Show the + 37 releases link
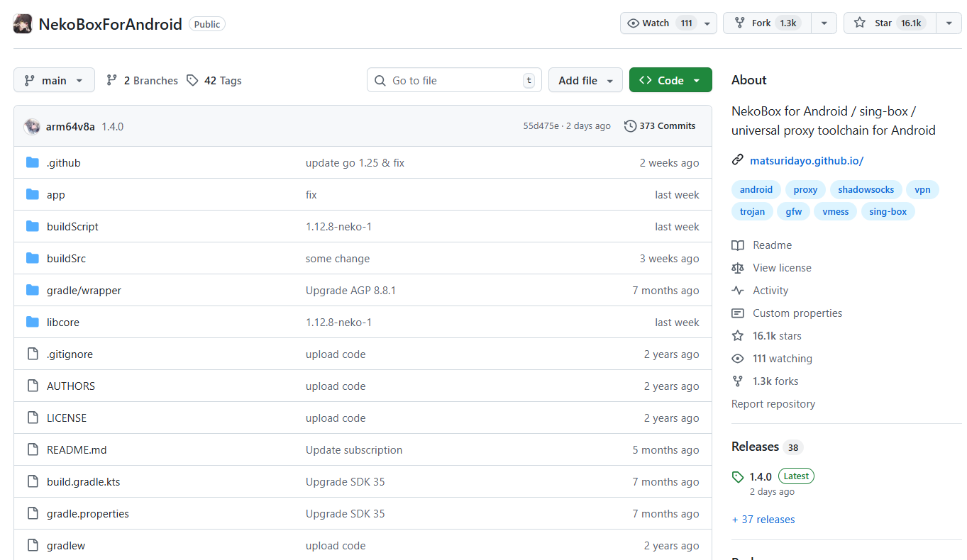 pos(763,519)
